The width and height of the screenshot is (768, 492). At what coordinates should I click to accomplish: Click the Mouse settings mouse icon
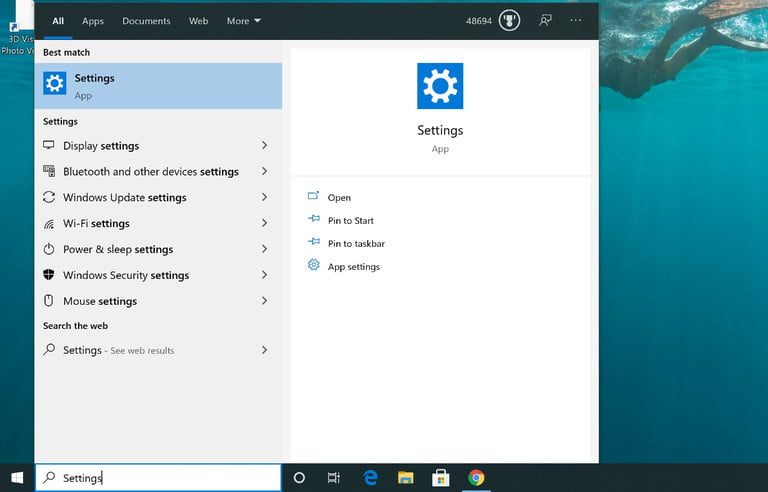49,300
